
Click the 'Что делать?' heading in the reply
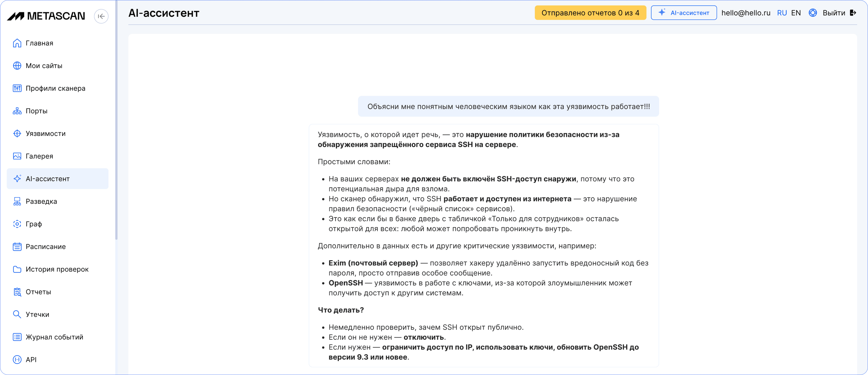click(x=341, y=310)
